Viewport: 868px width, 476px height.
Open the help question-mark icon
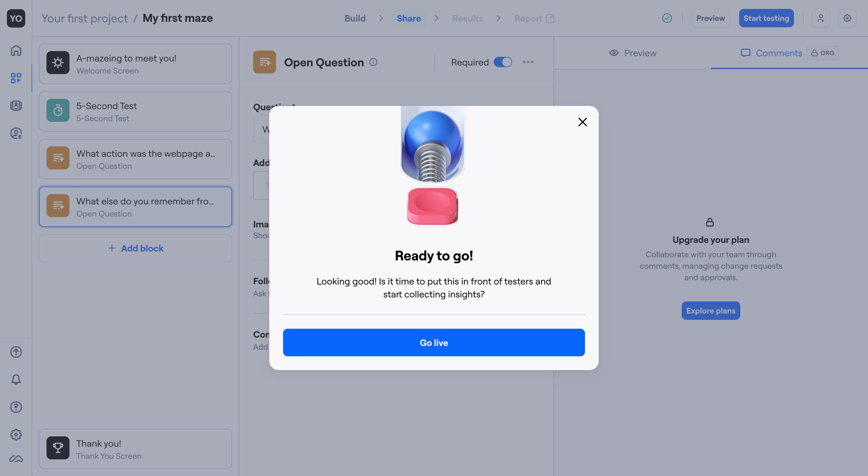click(x=16, y=407)
